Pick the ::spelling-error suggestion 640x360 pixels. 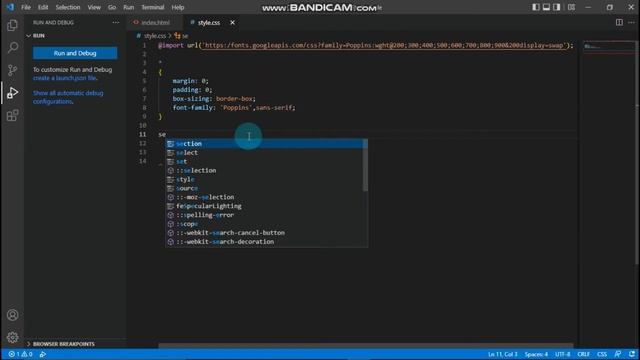(264, 215)
